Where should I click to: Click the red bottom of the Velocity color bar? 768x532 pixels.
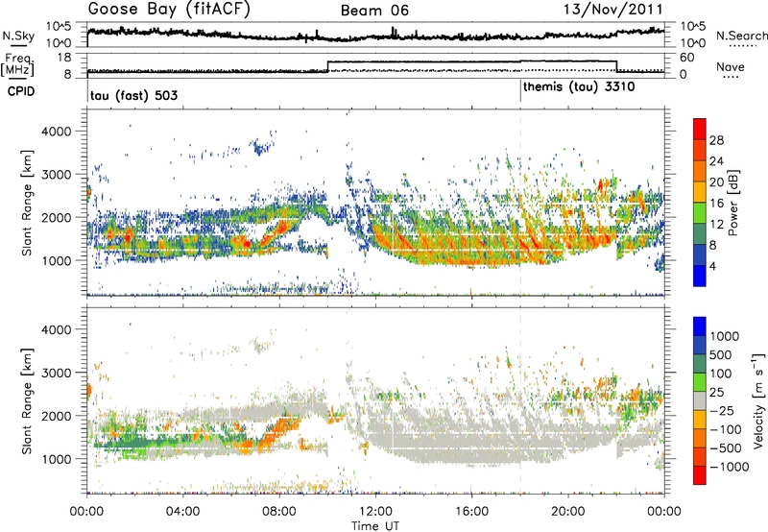[x=700, y=475]
